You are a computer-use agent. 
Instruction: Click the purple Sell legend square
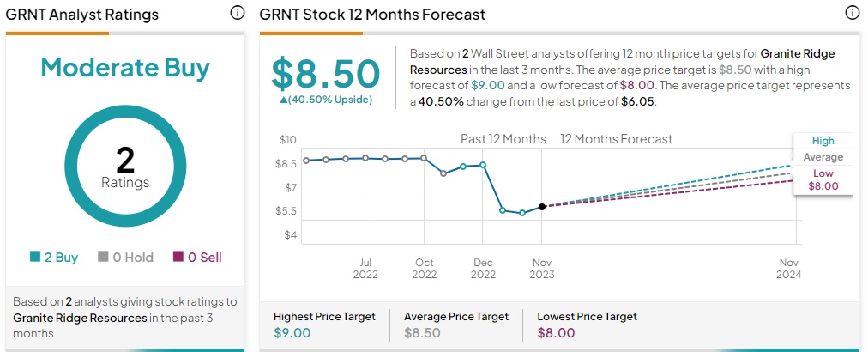point(178,257)
